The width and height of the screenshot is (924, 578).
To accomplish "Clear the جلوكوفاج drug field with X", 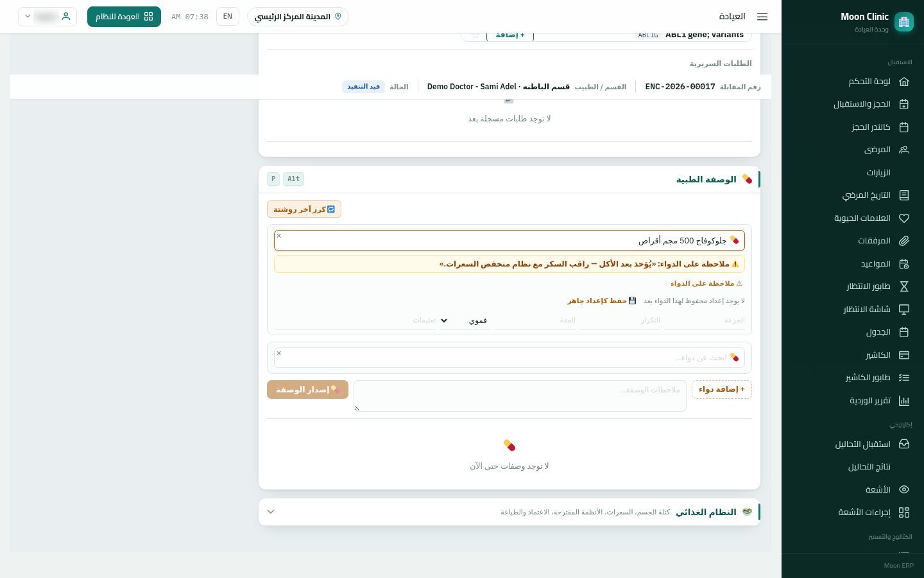I will (x=279, y=236).
